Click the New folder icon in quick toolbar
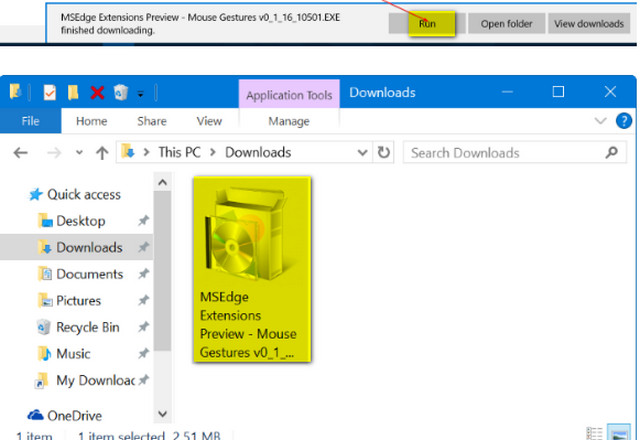This screenshot has height=440, width=640. click(73, 92)
